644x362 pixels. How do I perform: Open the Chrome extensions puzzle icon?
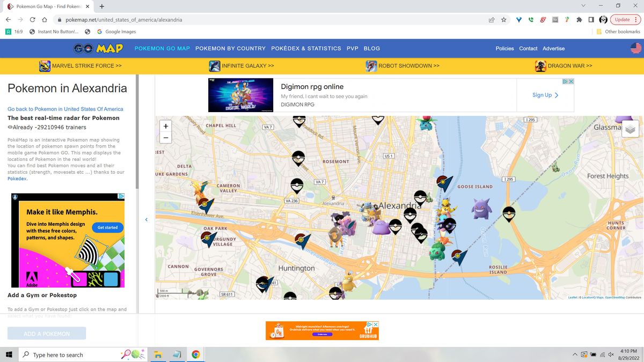(x=579, y=19)
